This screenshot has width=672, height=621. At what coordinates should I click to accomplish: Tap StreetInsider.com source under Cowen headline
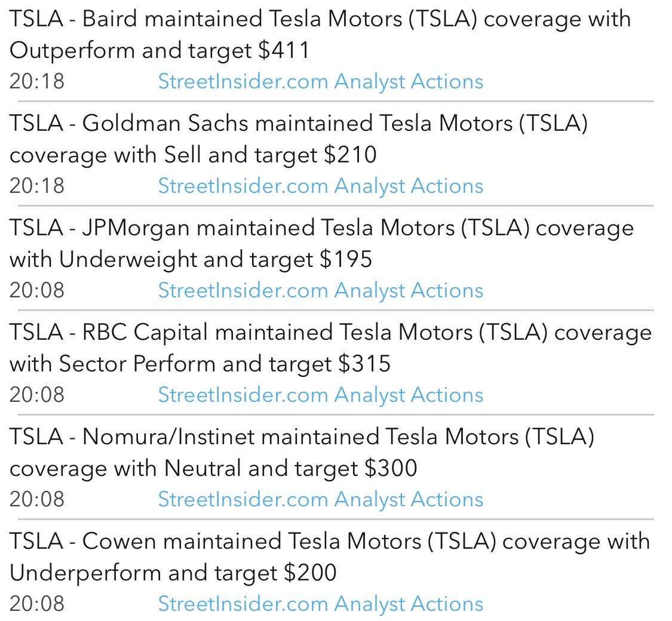[x=320, y=604]
